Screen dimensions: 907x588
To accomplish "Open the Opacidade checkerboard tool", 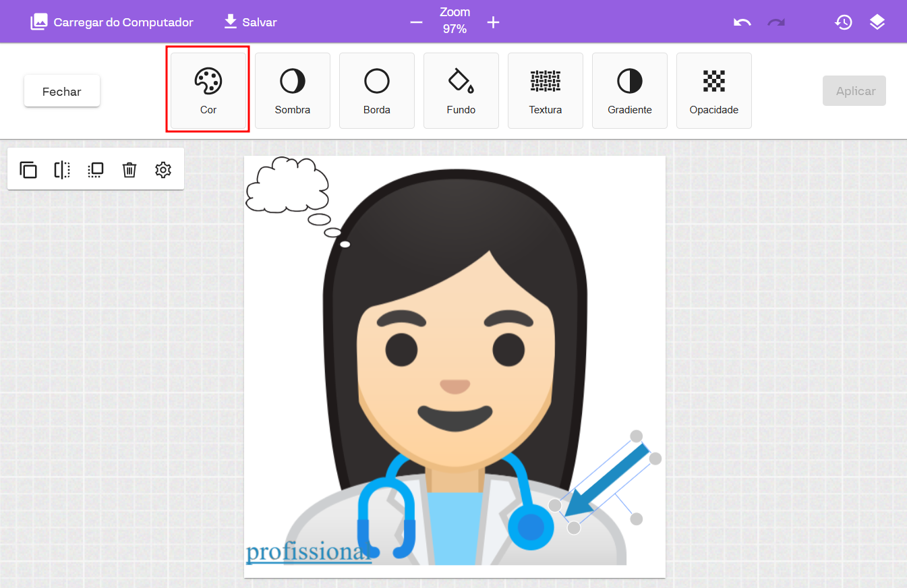I will tap(713, 90).
